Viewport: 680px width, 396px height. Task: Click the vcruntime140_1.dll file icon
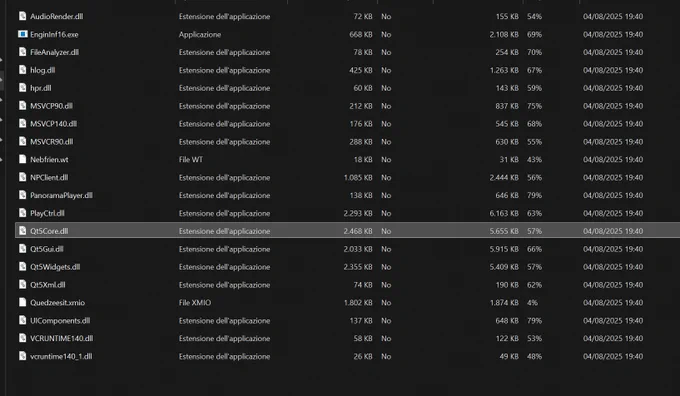point(23,356)
